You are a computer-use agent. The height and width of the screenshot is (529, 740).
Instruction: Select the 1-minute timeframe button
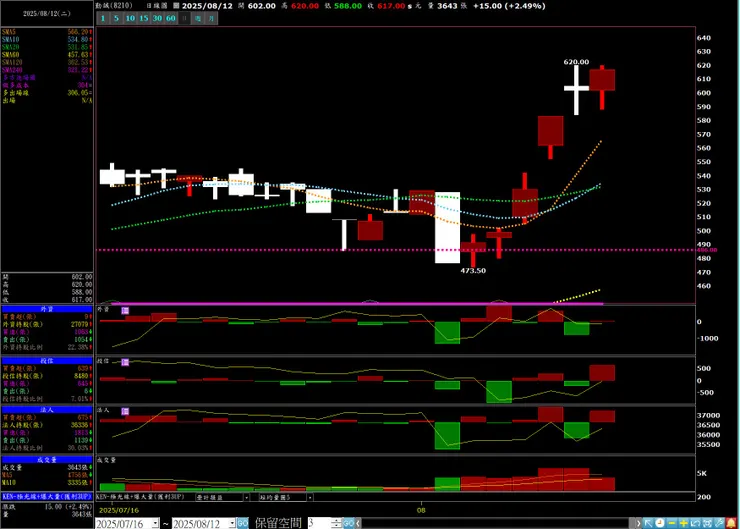(x=103, y=18)
